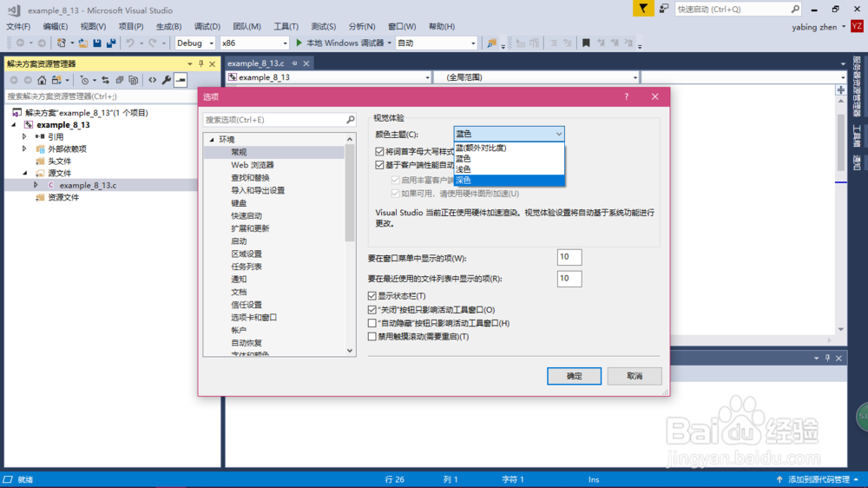Viewport: 868px width, 488px height.
Task: Click the options tree scroll down arrow
Action: coord(350,350)
